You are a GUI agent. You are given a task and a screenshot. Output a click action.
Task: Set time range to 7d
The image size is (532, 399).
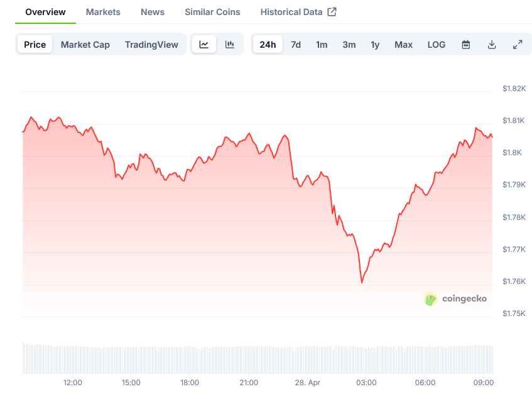point(296,45)
